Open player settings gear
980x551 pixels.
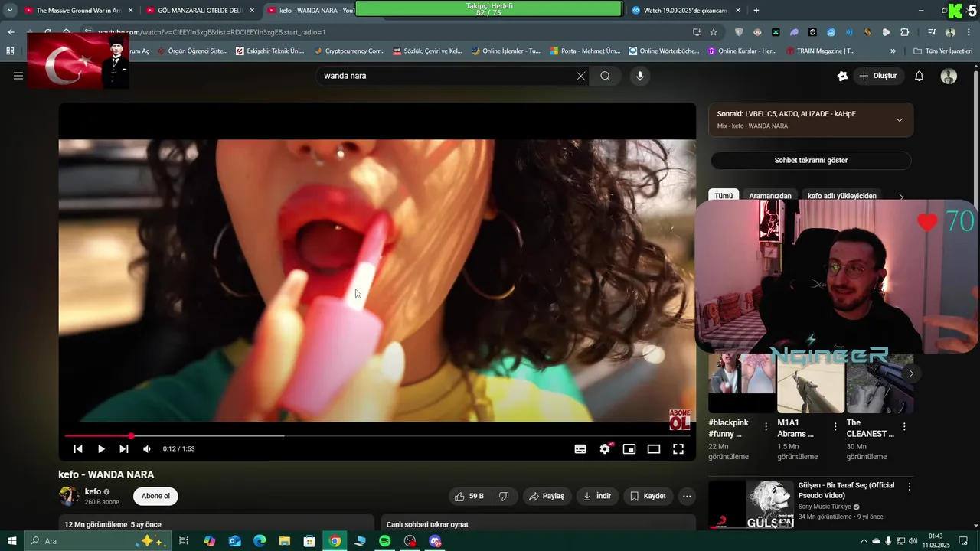point(605,449)
